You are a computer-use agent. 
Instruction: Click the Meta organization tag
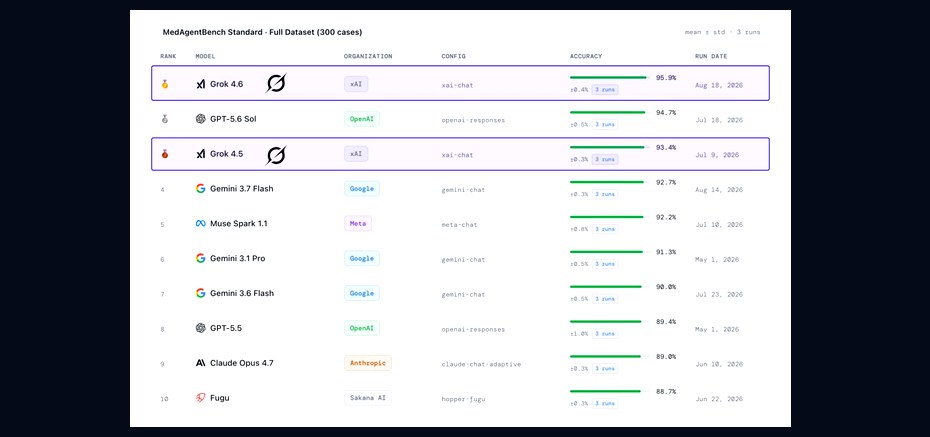pyautogui.click(x=358, y=224)
